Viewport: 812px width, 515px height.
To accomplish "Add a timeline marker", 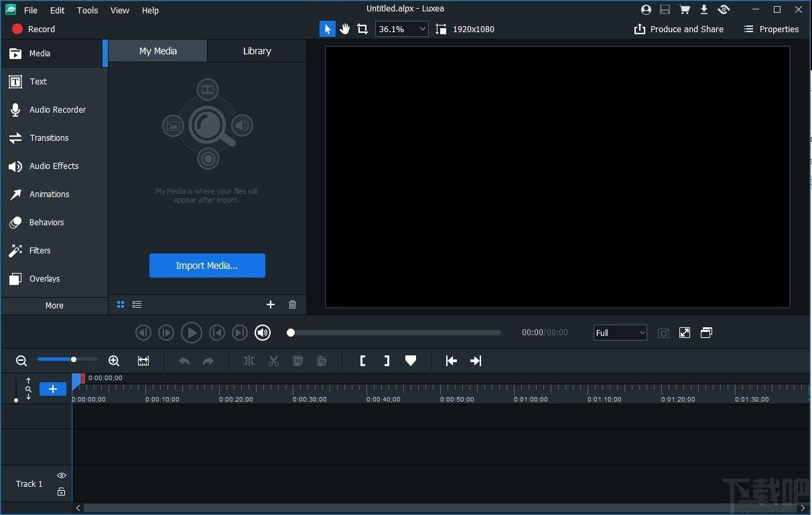I will coord(411,361).
